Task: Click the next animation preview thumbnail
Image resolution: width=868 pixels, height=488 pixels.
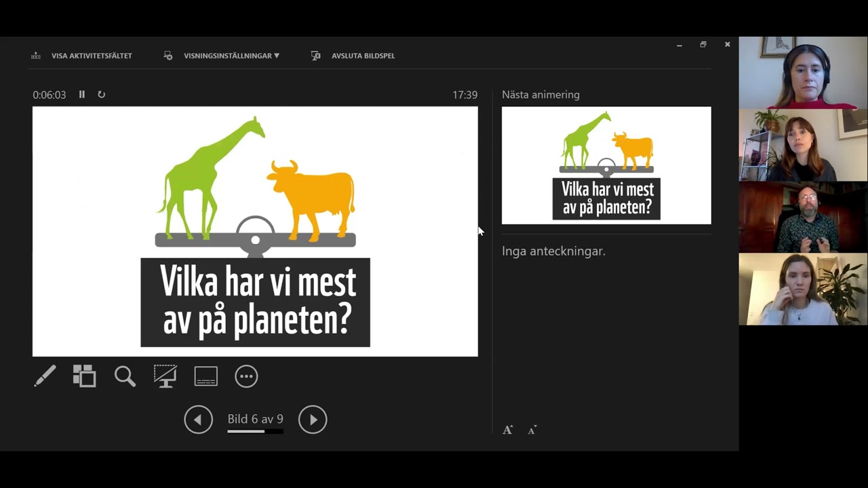Action: 606,165
